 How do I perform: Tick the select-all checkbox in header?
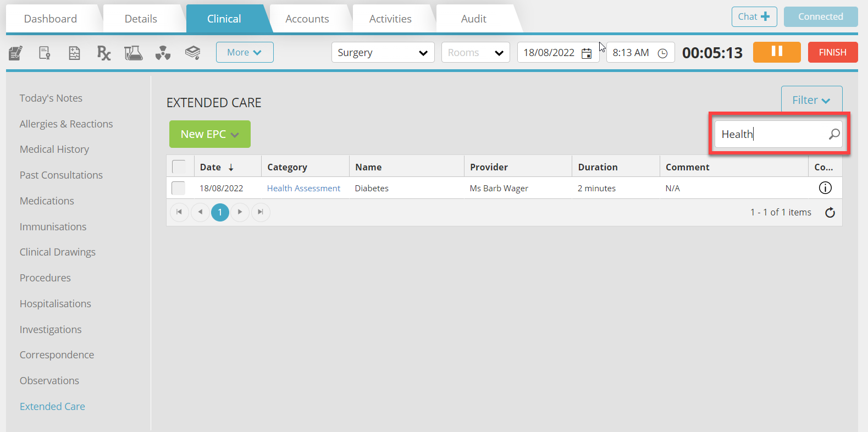(179, 167)
